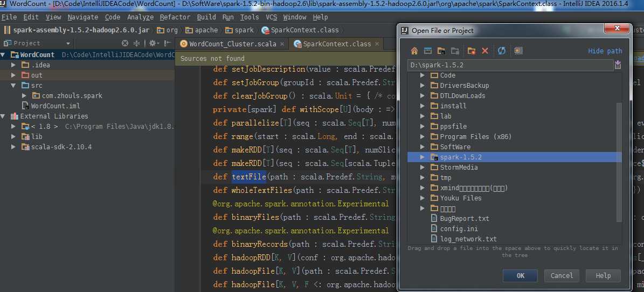This screenshot has height=292, width=644.
Task: Select WordCount.iml in Project tree
Action: click(56, 106)
